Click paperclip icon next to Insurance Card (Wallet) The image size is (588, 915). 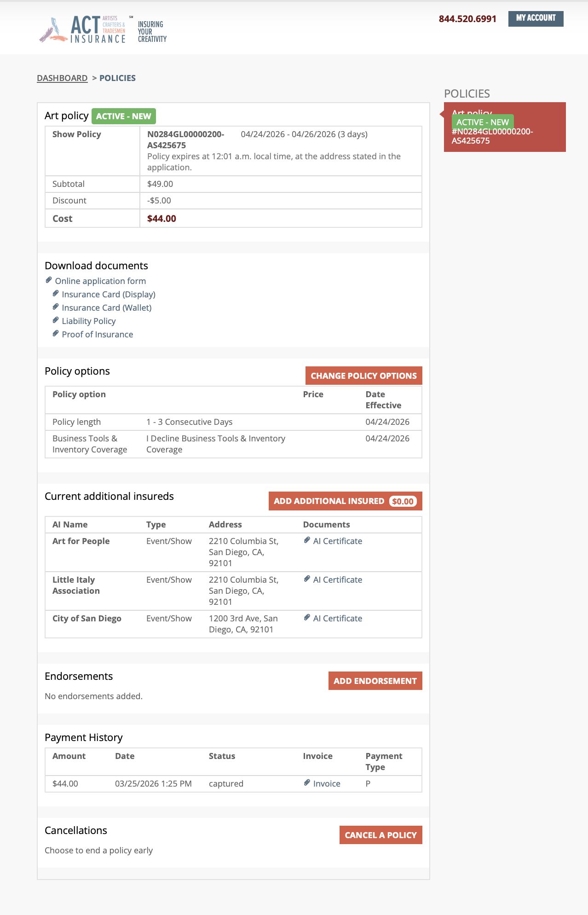click(56, 307)
